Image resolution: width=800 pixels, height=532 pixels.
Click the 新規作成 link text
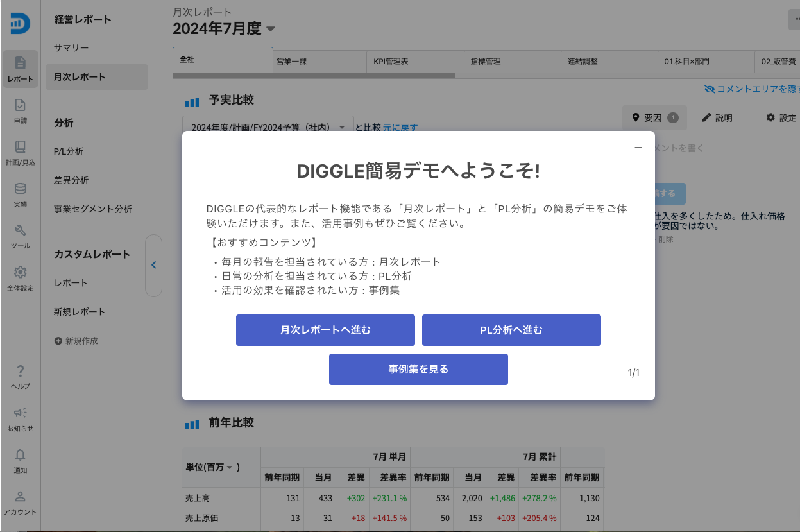point(81,341)
